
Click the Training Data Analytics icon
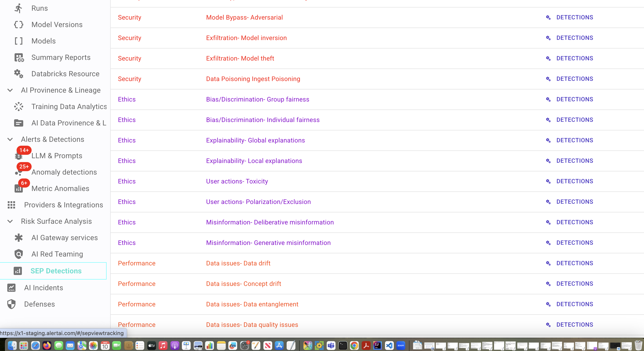coord(18,107)
